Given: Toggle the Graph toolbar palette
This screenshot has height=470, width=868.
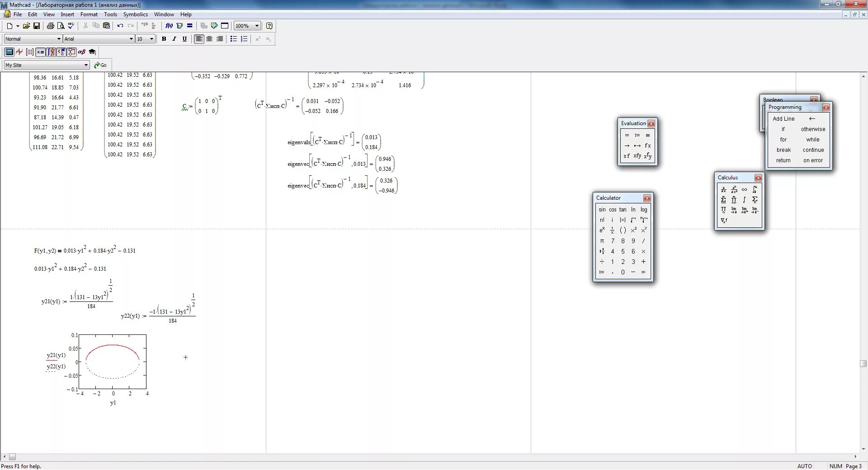Looking at the screenshot, I should (x=19, y=52).
